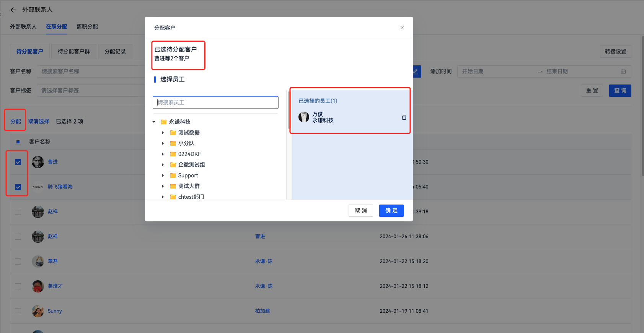This screenshot has width=644, height=333.
Task: Click the 请搜索客户名称 input field
Action: coord(91,71)
